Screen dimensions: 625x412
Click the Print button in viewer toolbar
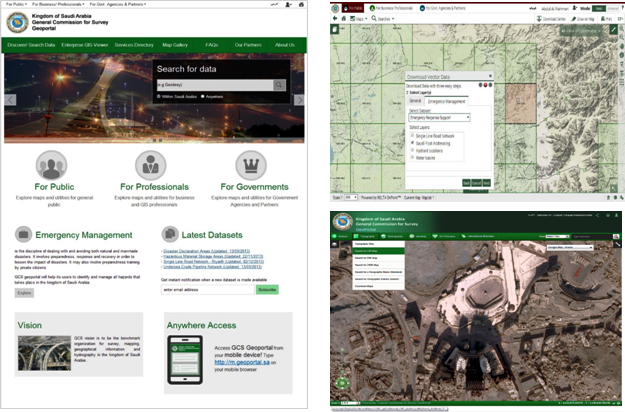coord(606,19)
